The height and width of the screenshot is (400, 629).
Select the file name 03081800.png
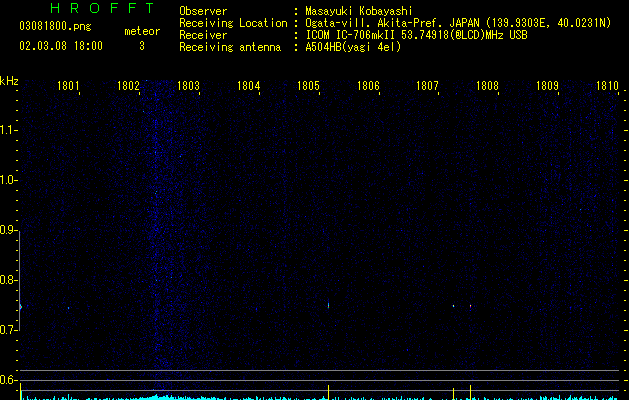(x=55, y=27)
